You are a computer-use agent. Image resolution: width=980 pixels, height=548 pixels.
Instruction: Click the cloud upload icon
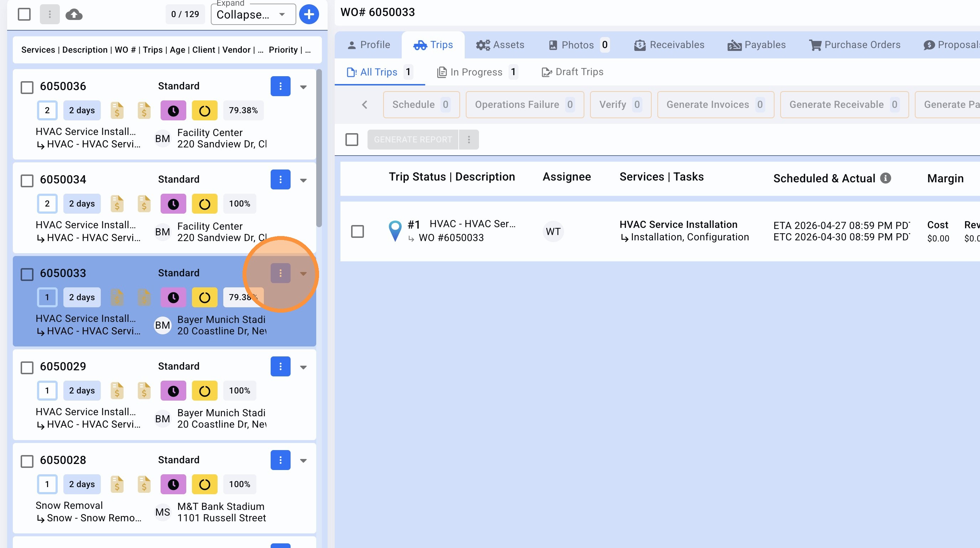74,15
